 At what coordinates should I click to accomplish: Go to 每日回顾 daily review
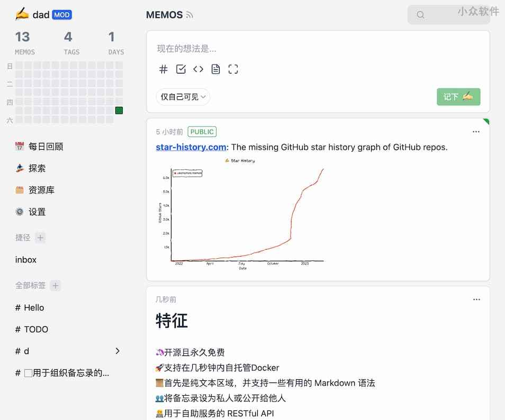(x=46, y=147)
